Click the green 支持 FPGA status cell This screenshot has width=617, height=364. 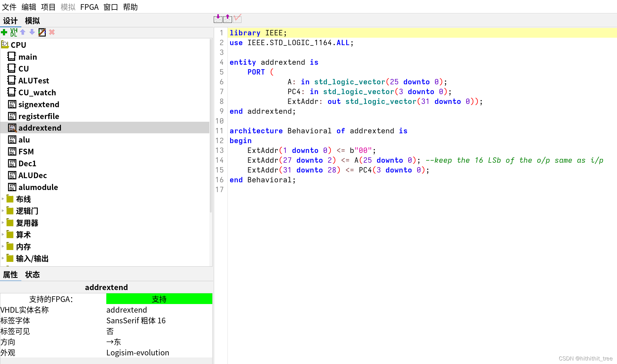159,299
